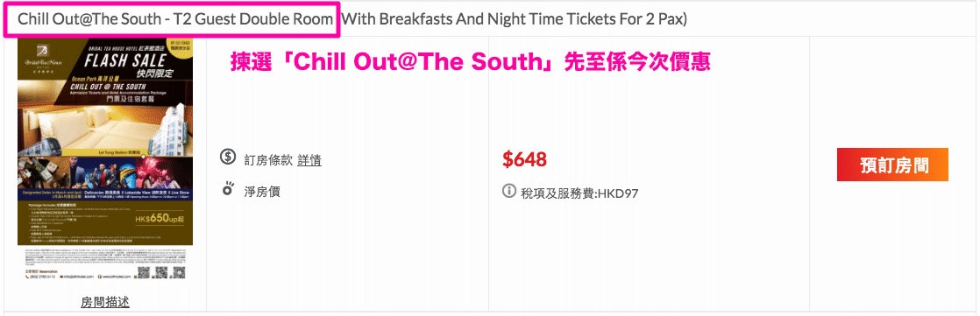Click the dollar sign booking terms icon
Screen dimensions: 980x316
228,157
